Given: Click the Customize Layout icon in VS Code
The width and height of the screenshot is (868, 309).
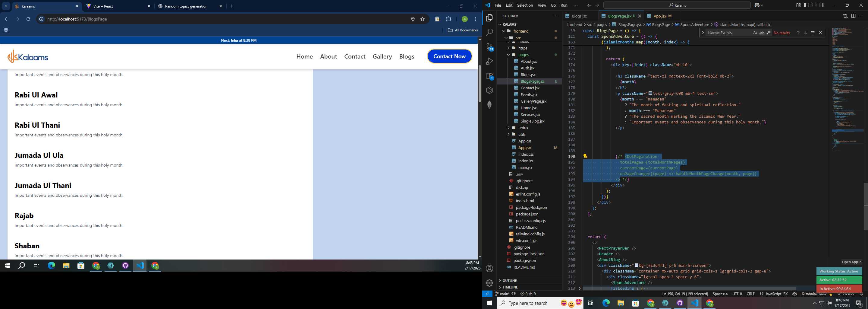Looking at the screenshot, I should [798, 5].
